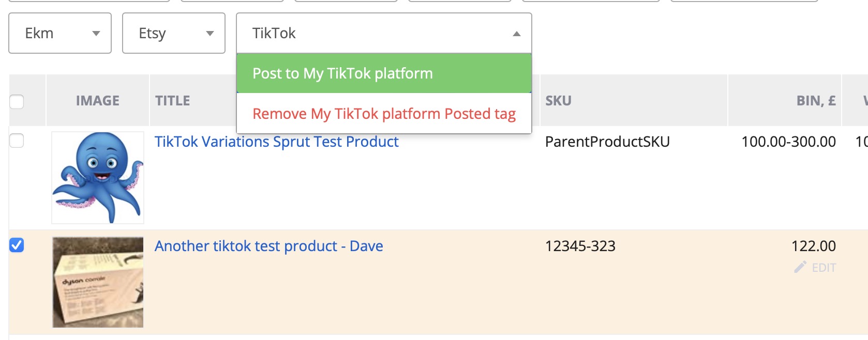Choose Remove My TikTok platform Posted tag
This screenshot has height=340, width=868.
[384, 114]
